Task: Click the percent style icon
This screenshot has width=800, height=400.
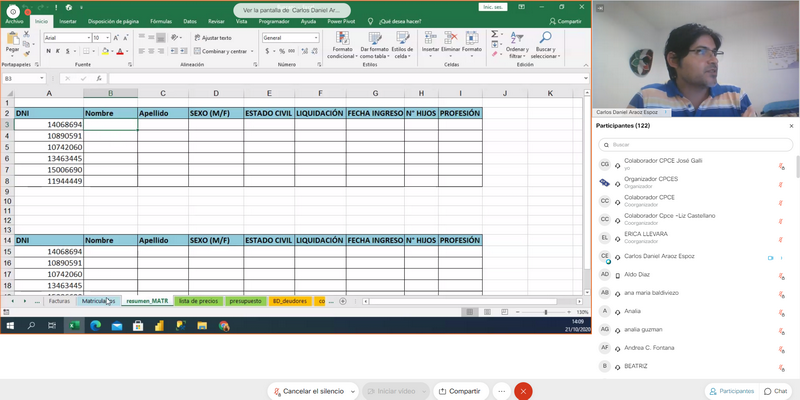Action: 282,51
